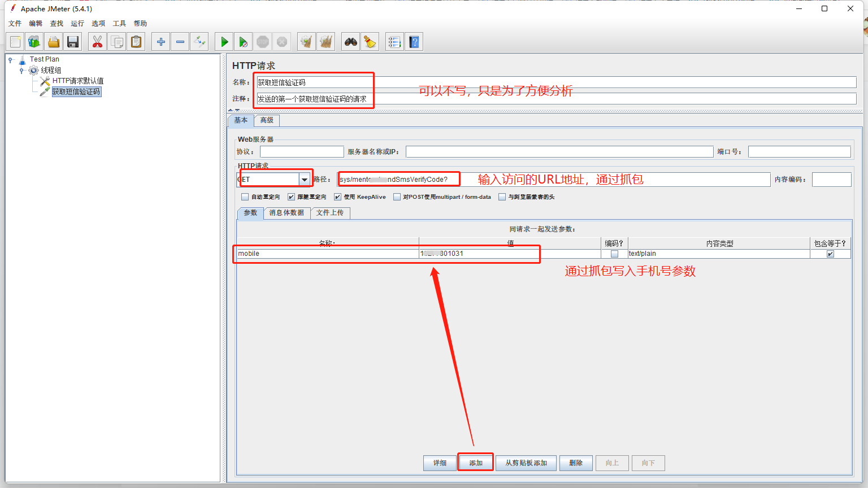Screen dimensions: 868x488
Task: Open the 帮助 menu
Action: coord(140,24)
